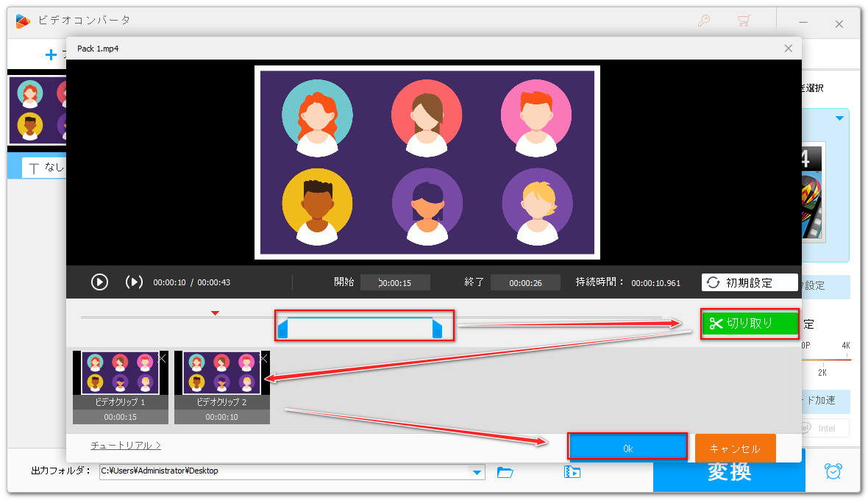The height and width of the screenshot is (500, 868).
Task: Remove ビデオクリップ 1 with its X icon
Action: point(163,357)
